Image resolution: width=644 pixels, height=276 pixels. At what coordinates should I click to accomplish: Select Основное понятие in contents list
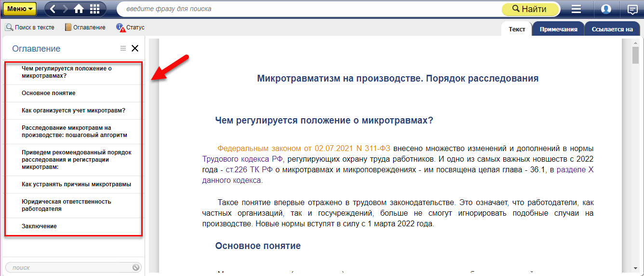(49, 93)
